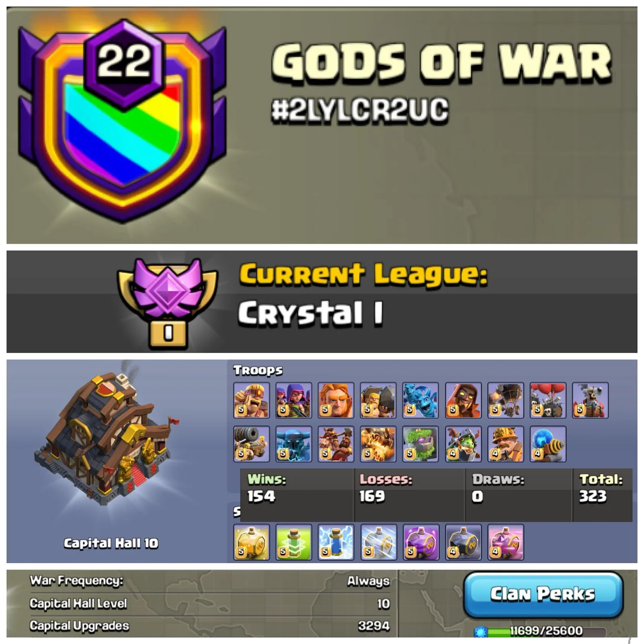Select the Super Barbarian troop icon
Image resolution: width=644 pixels, height=644 pixels.
coord(252,400)
